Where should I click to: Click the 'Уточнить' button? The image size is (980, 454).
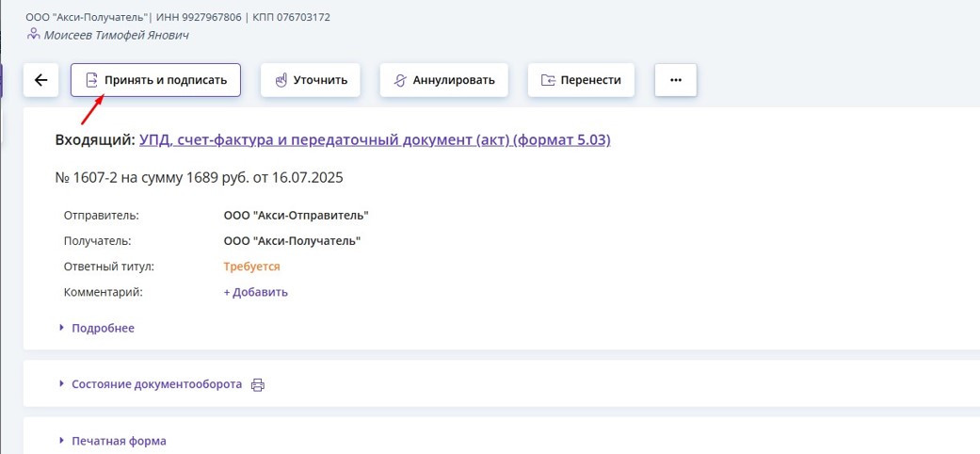coord(311,80)
